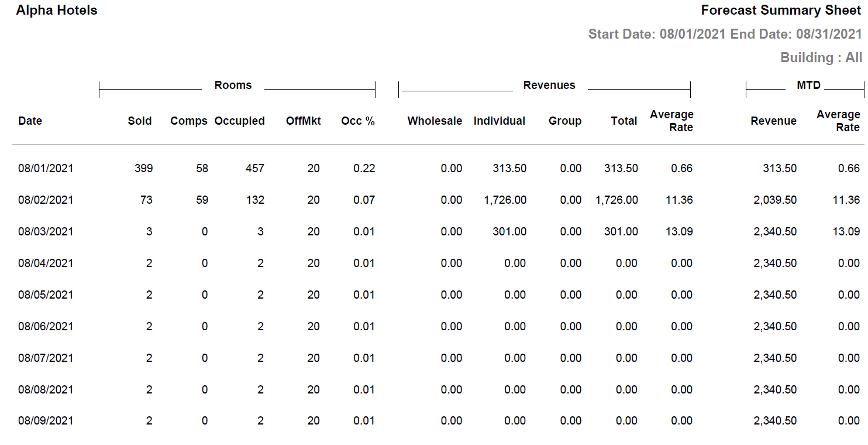The width and height of the screenshot is (868, 445).
Task: Click the Comps column header
Action: (x=188, y=121)
